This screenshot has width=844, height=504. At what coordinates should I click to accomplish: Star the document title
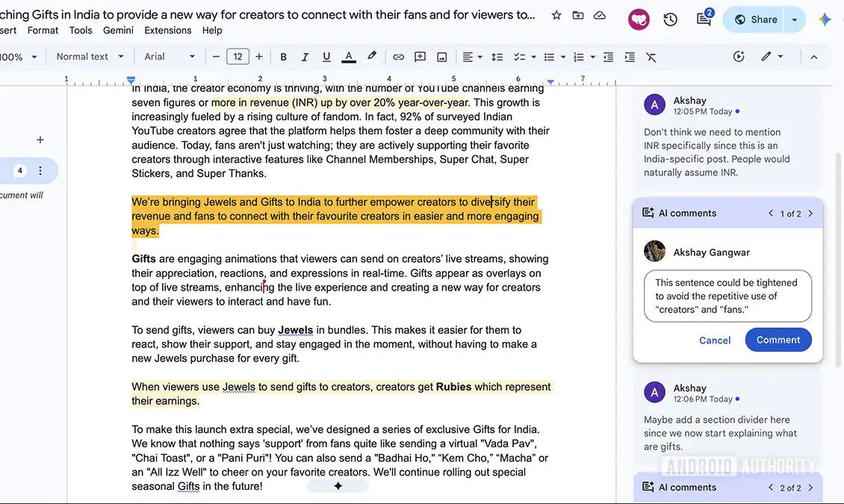[556, 15]
